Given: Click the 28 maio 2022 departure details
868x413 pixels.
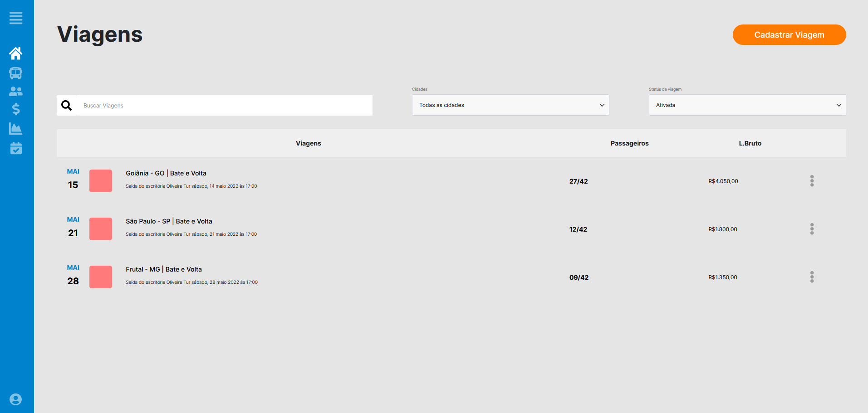Looking at the screenshot, I should click(192, 282).
